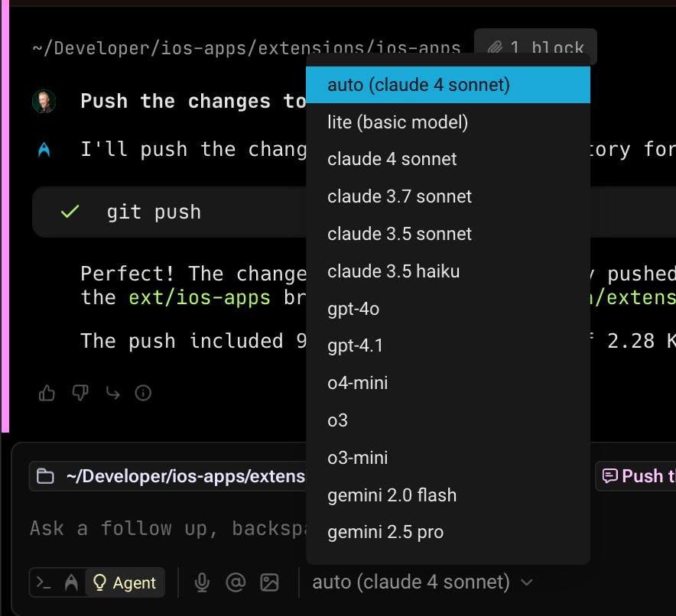676x616 pixels.
Task: Open the response info icon
Action: pyautogui.click(x=143, y=393)
